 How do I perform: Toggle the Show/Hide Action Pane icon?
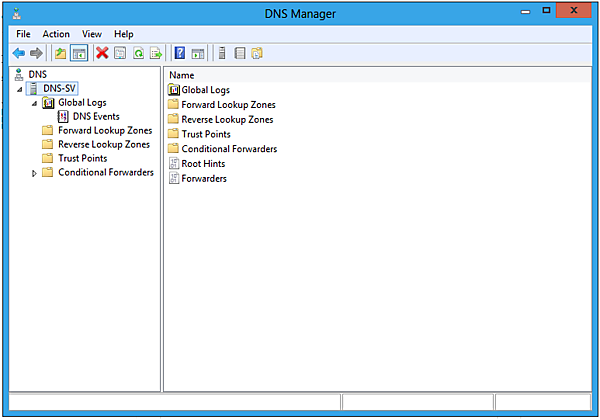(198, 54)
